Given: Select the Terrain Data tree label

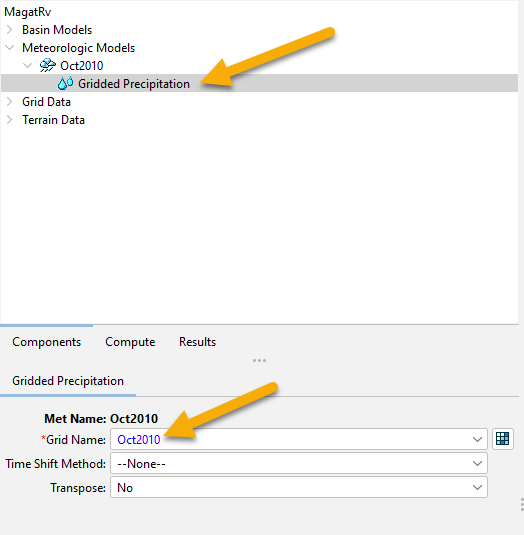Looking at the screenshot, I should click(x=53, y=120).
